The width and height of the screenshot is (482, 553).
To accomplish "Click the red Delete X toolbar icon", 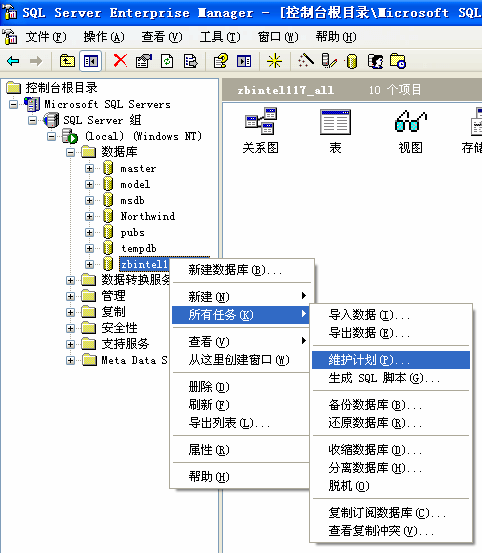I will (120, 61).
